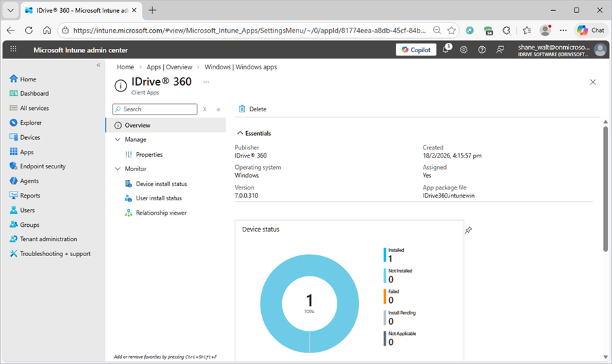612x364 pixels.
Task: Select Properties in the resource menu
Action: (x=149, y=155)
